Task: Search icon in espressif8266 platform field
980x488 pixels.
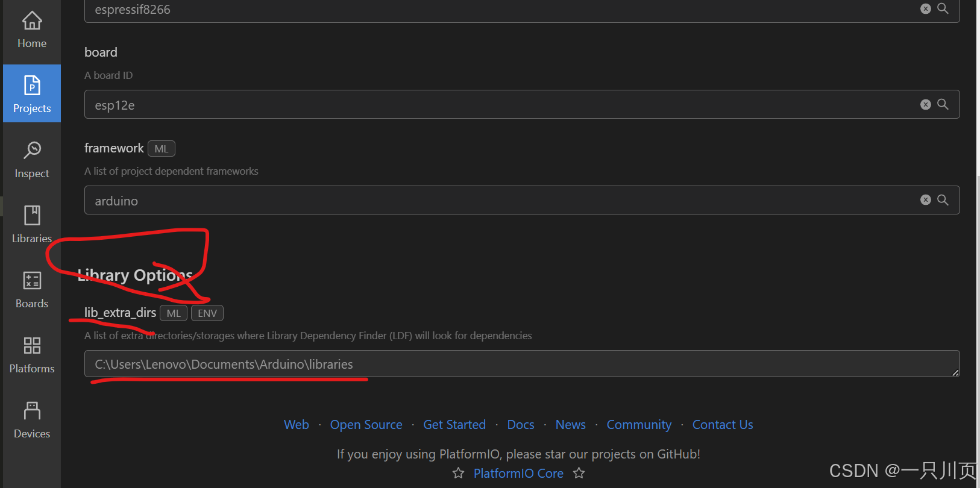Action: pos(943,8)
